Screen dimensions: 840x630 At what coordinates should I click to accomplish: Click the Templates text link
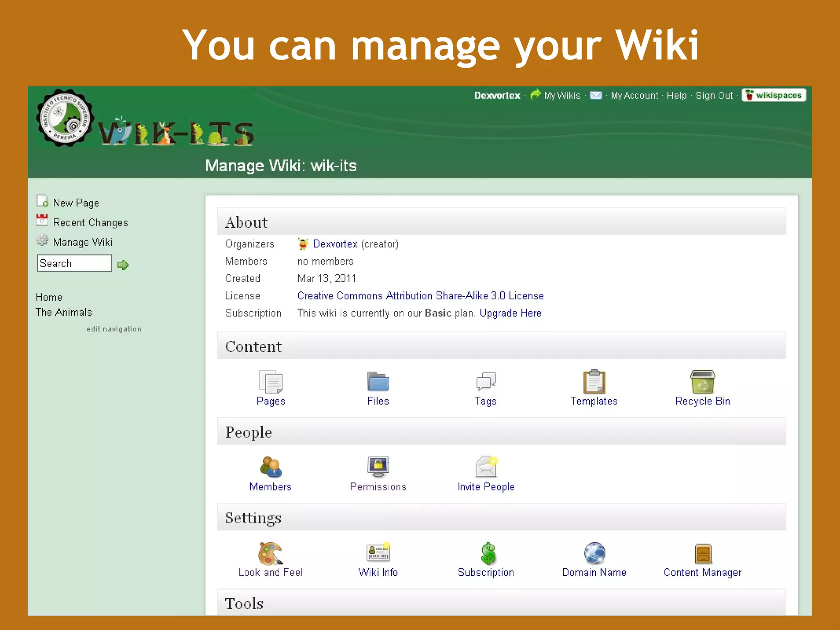point(594,401)
